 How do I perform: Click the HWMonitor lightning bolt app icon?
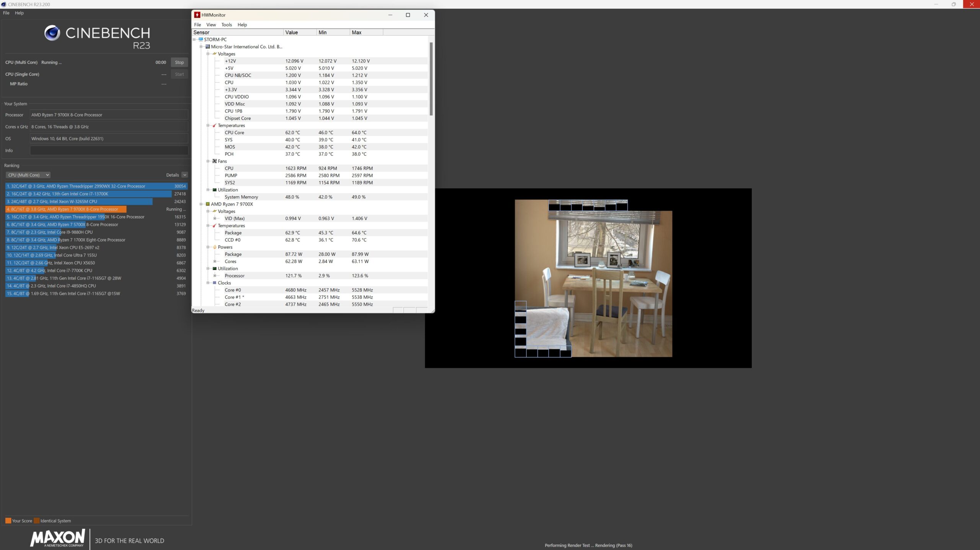coord(197,15)
